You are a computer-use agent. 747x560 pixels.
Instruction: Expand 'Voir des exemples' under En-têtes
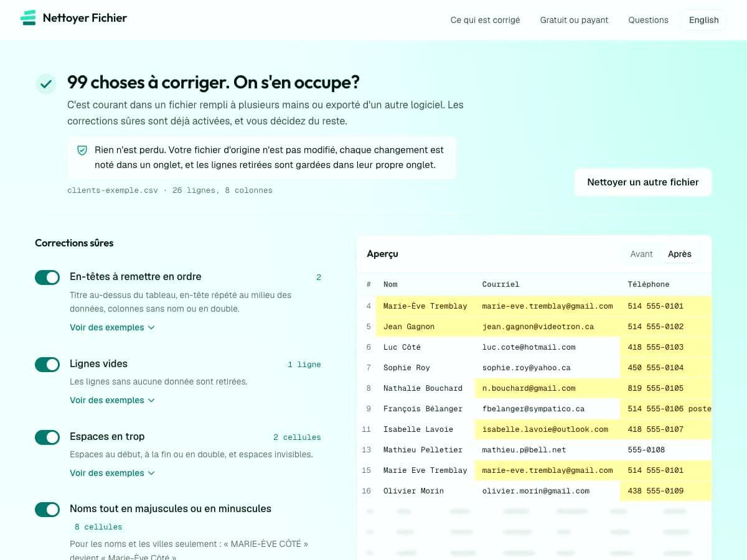pyautogui.click(x=112, y=327)
